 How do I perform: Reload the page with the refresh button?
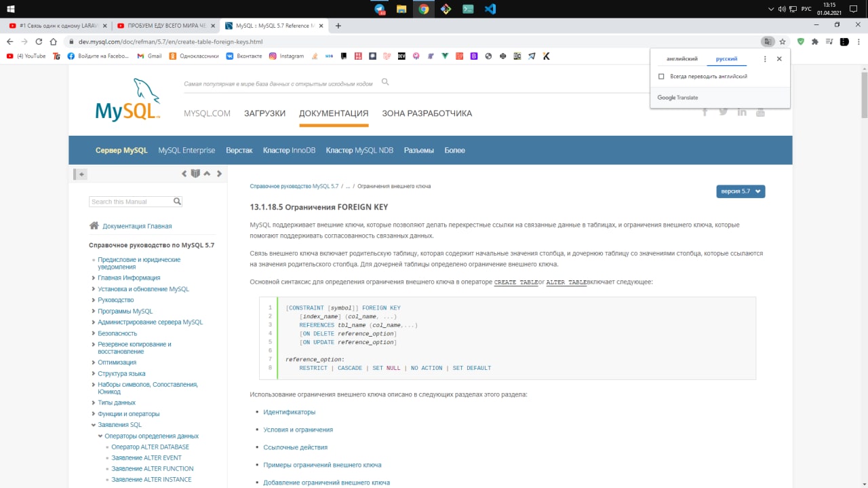point(39,41)
